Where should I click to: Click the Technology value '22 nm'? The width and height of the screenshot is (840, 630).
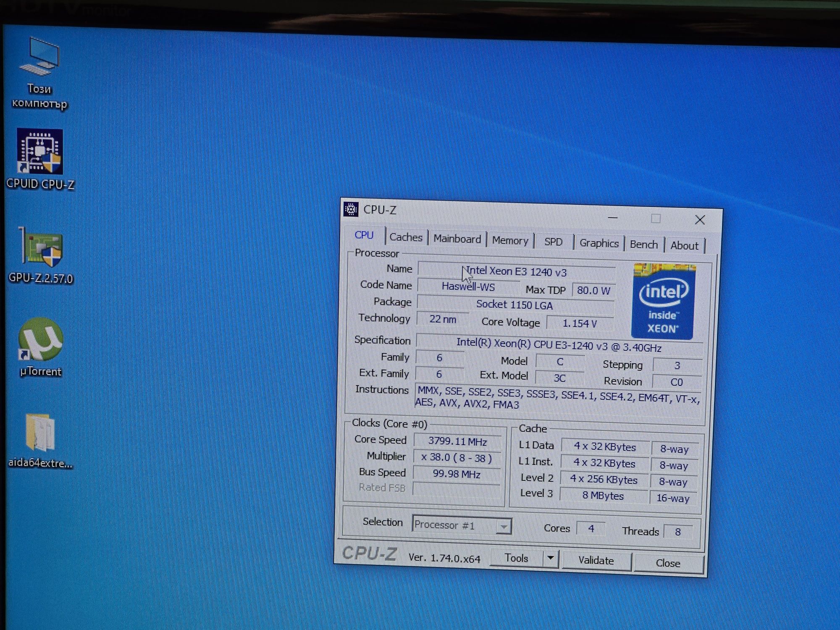[x=443, y=319]
